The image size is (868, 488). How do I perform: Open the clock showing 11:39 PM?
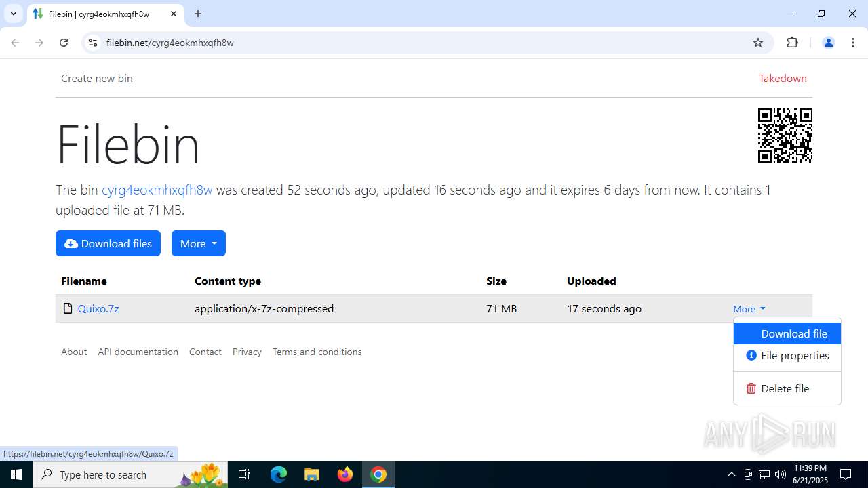click(x=810, y=474)
